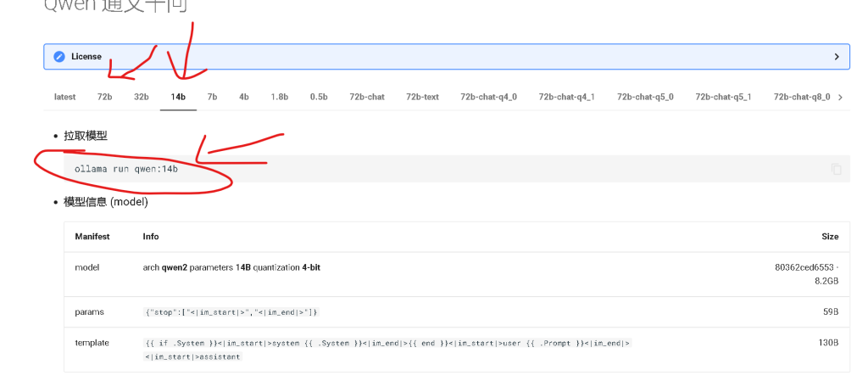Click the stop tokens JSON value

(x=231, y=312)
